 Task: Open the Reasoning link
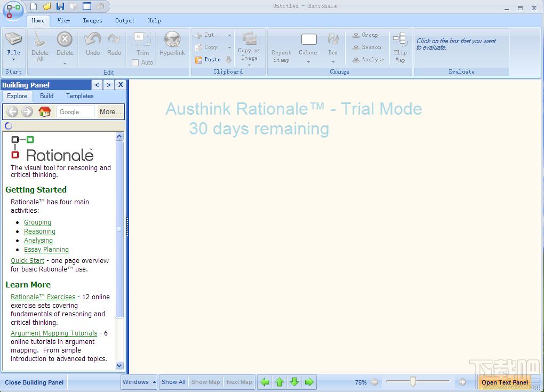tap(39, 231)
